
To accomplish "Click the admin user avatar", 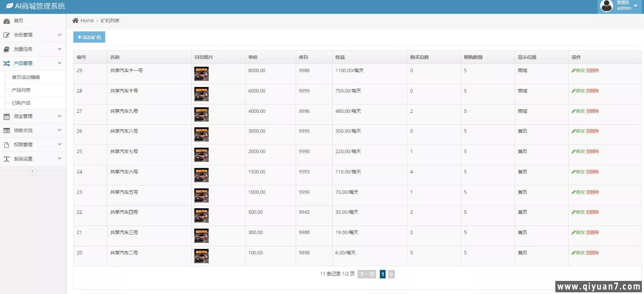I will 606,6.
